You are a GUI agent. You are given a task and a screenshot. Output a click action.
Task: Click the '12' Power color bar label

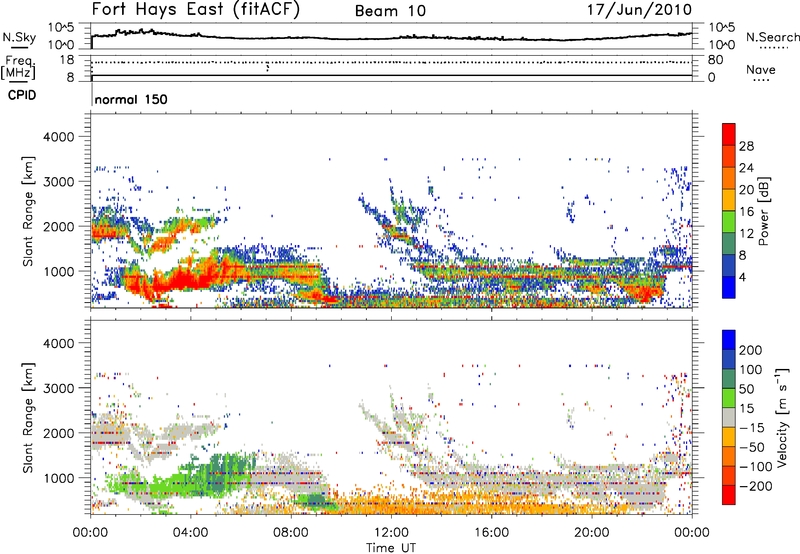pyautogui.click(x=746, y=234)
